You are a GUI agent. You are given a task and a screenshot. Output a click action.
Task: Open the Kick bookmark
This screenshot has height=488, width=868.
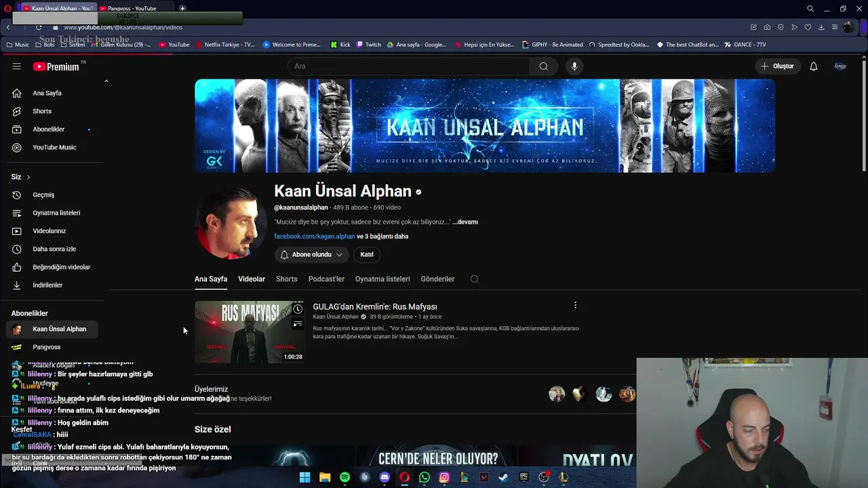click(340, 45)
